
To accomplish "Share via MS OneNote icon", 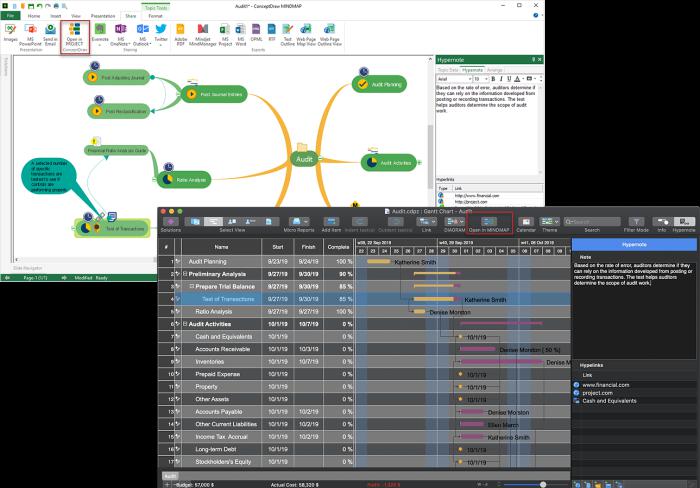I will 120,35.
